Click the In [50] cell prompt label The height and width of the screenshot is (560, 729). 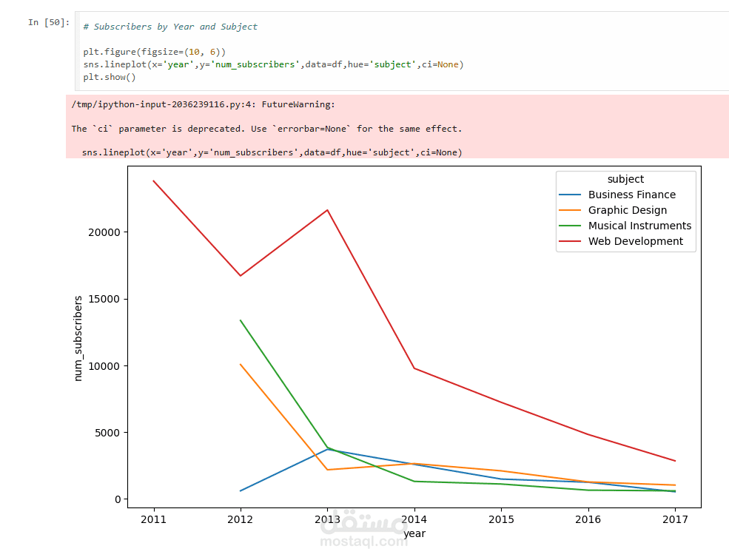(x=49, y=22)
